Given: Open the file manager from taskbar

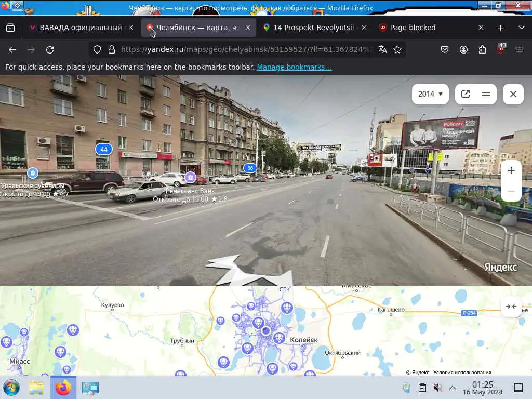Looking at the screenshot, I should 37,388.
